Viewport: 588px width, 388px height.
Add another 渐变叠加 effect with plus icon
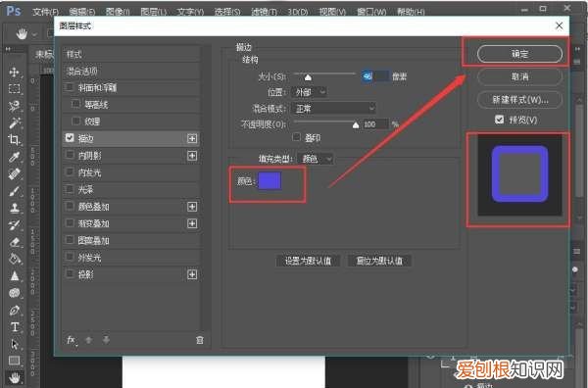[x=192, y=223]
